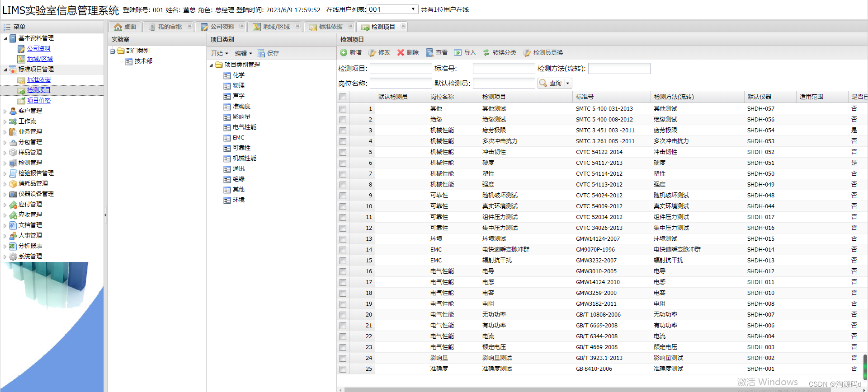868x392 pixels.
Task: Click the 仪器设备管理 icon
Action: pyautogui.click(x=13, y=194)
